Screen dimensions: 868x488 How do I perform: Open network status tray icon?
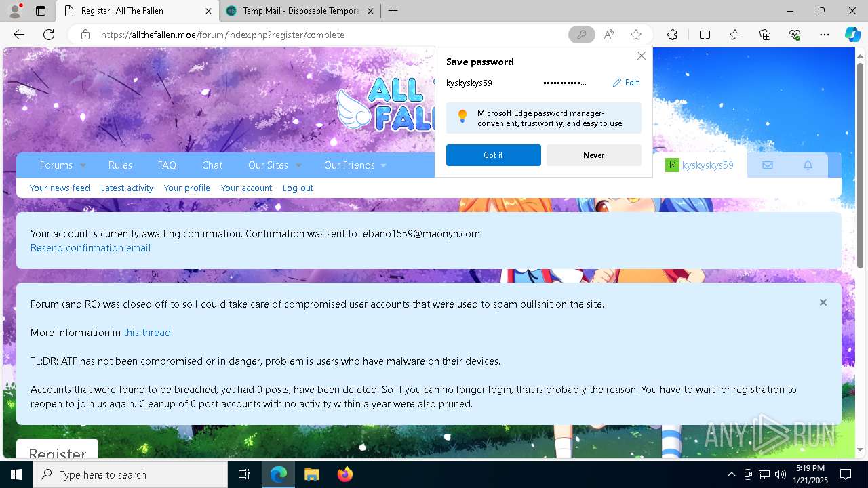(x=764, y=474)
